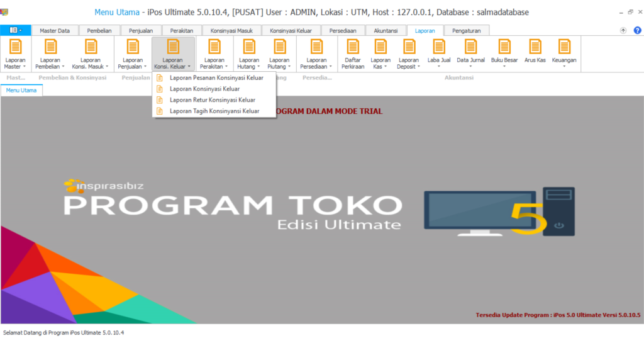Click the Tersedia Update Program notice
The height and width of the screenshot is (338, 644).
tap(558, 315)
